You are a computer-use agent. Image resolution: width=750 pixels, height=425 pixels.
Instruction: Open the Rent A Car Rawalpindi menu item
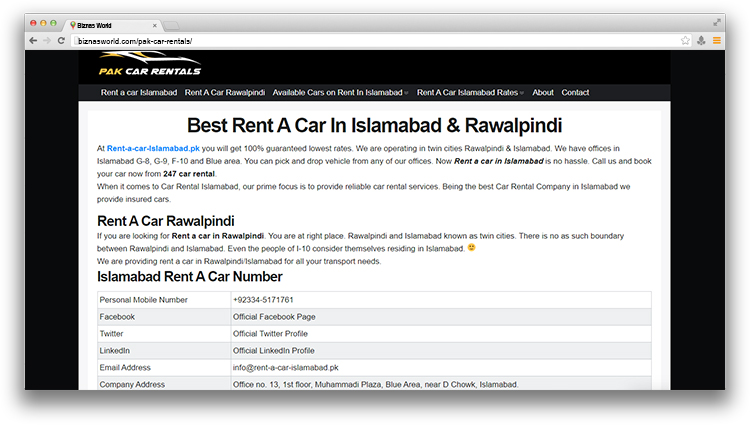225,93
